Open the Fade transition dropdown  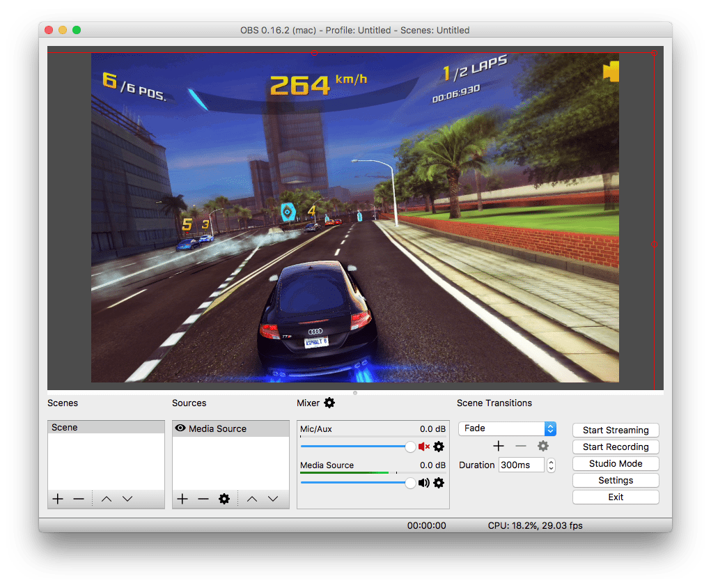pos(507,428)
